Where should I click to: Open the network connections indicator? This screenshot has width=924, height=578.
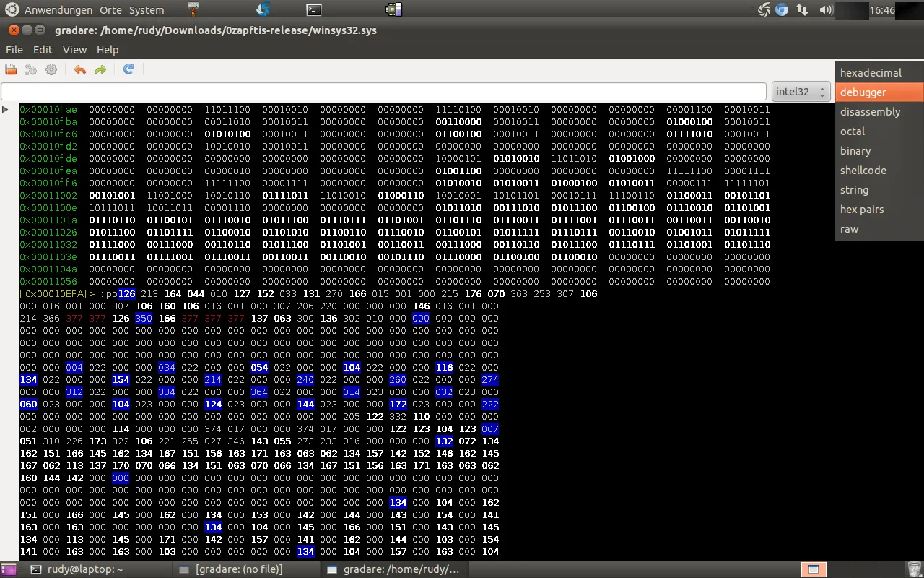(802, 9)
